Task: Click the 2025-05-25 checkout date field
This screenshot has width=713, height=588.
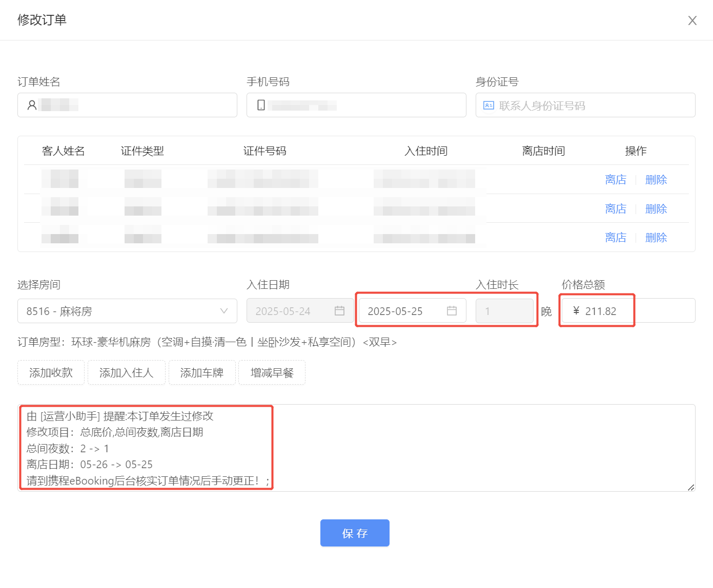Action: coord(412,311)
